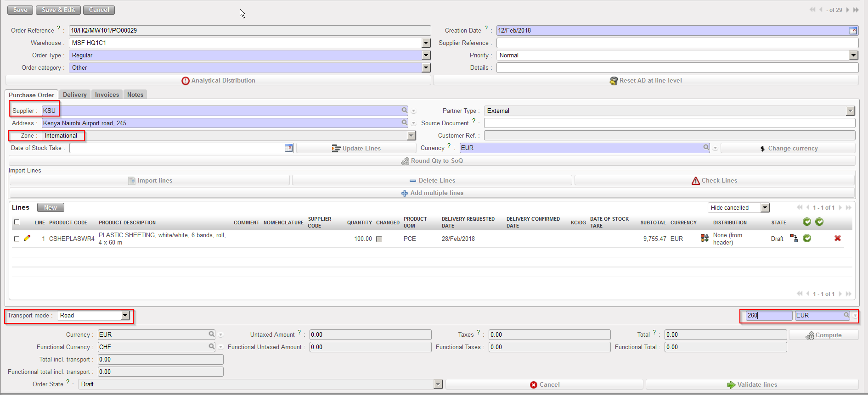
Task: Click the pencil edit icon on line 1
Action: pos(27,238)
